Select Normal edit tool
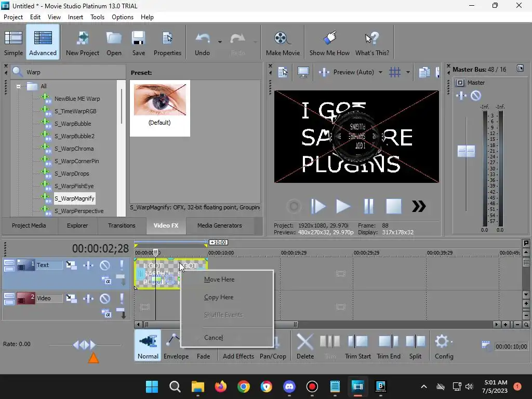Screen dimensions: 532x399 [148, 346]
